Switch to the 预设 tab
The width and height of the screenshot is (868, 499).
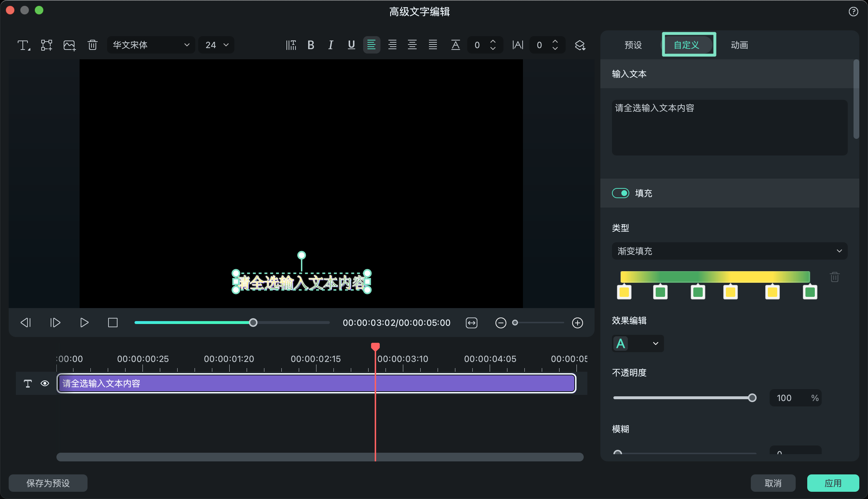(633, 45)
